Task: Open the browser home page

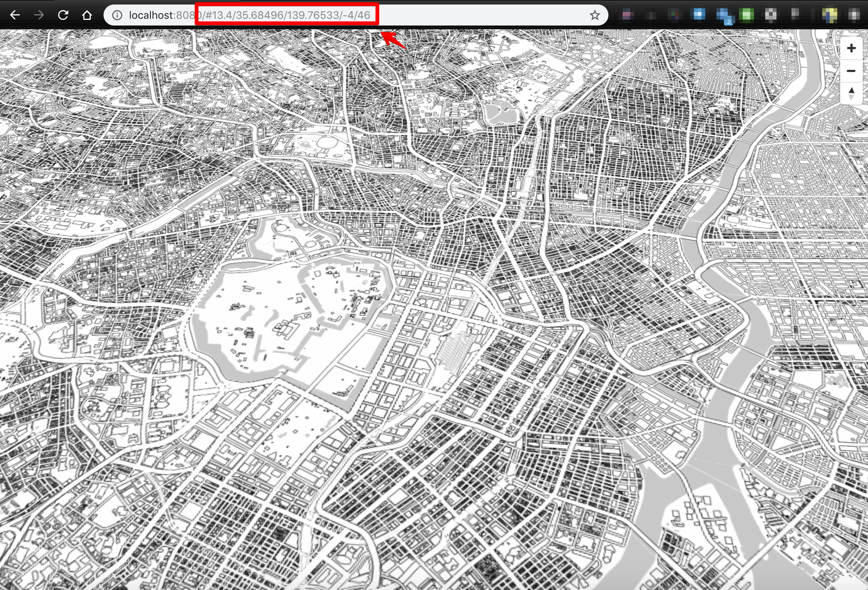Action: coord(87,15)
